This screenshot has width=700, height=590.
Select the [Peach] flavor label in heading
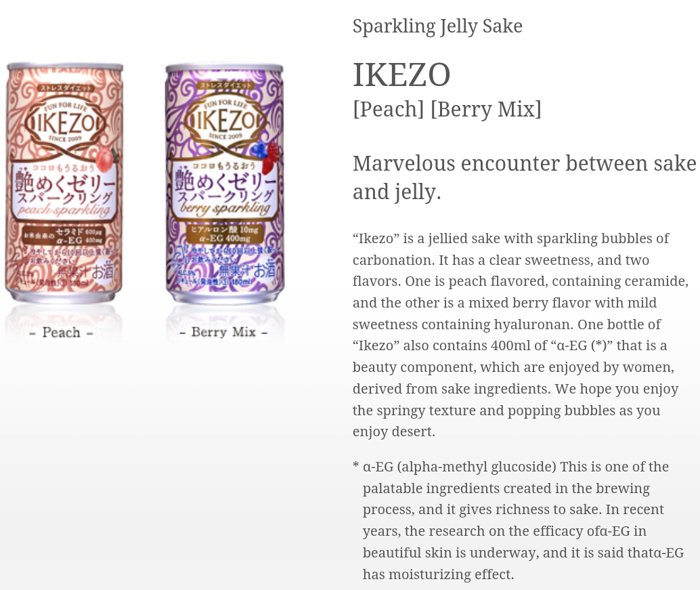point(389,109)
